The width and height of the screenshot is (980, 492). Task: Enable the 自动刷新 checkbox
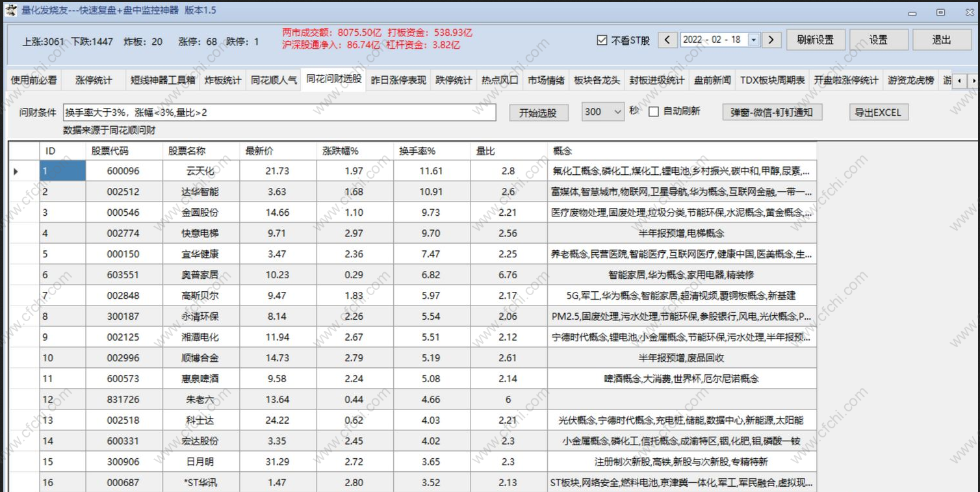click(654, 112)
